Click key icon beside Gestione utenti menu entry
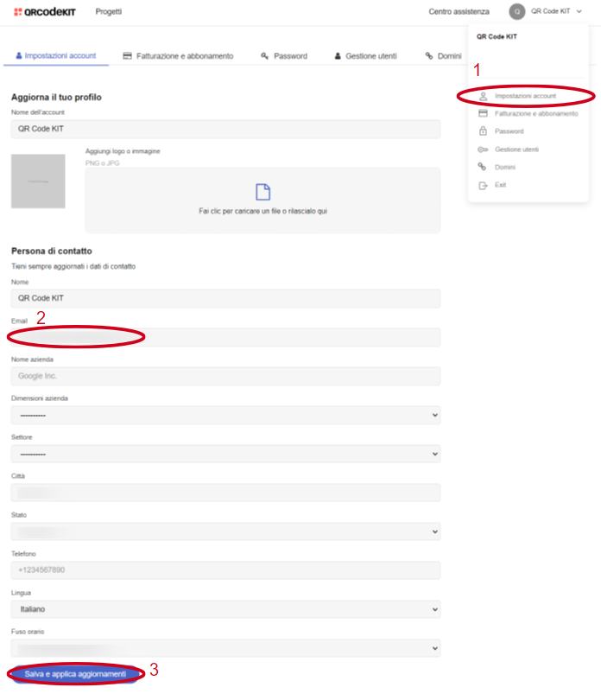This screenshot has height=700, width=601. 483,150
